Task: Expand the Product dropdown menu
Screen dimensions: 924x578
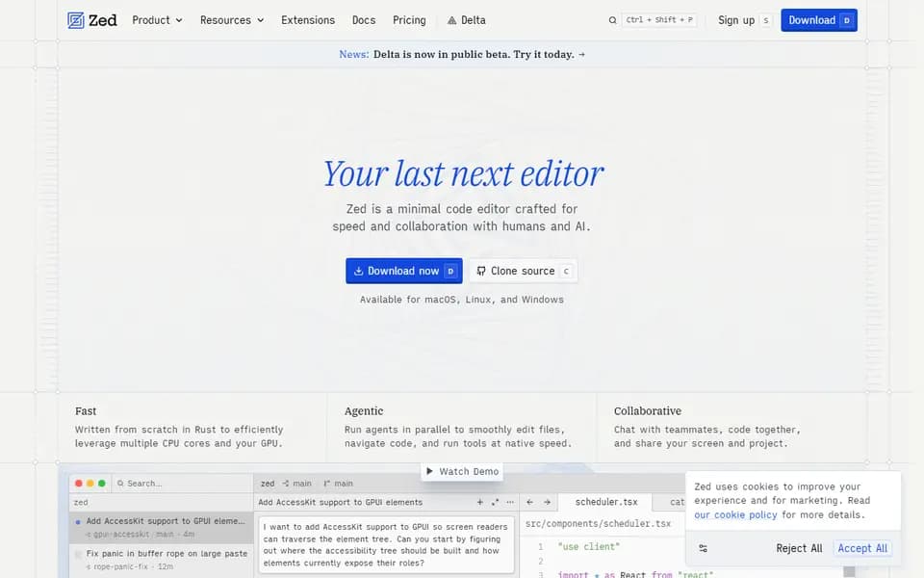Action: 157,20
